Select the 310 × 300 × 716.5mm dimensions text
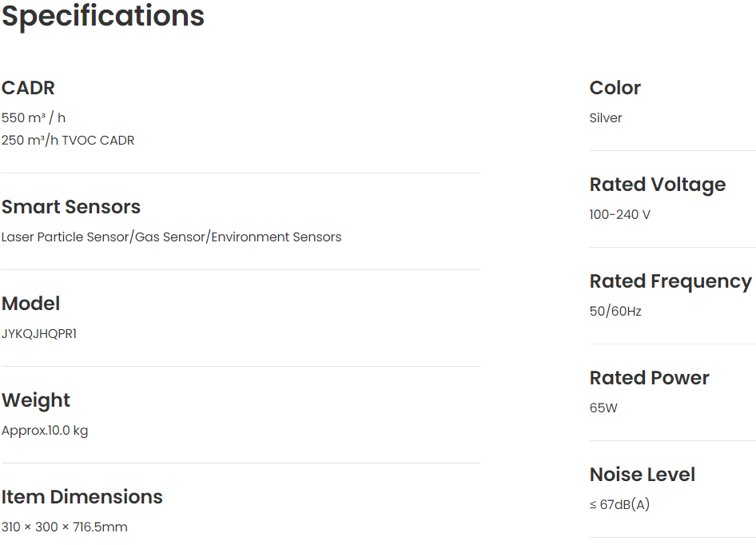This screenshot has width=756, height=545. pyautogui.click(x=65, y=527)
